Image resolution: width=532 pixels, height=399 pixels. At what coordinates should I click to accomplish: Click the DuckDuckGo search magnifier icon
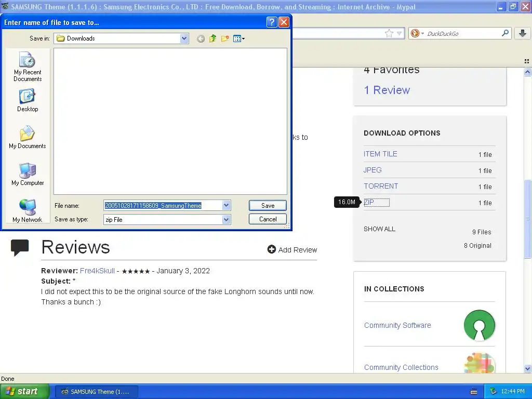[505, 33]
